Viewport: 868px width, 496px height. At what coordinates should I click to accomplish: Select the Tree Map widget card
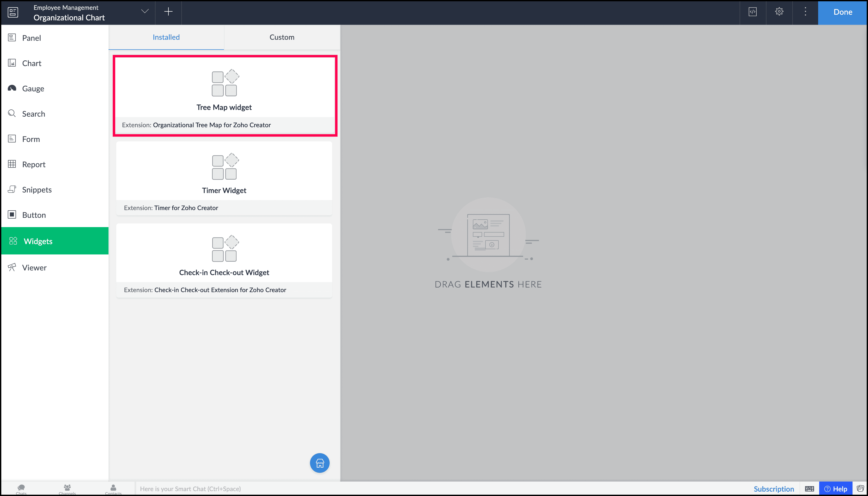(x=224, y=95)
